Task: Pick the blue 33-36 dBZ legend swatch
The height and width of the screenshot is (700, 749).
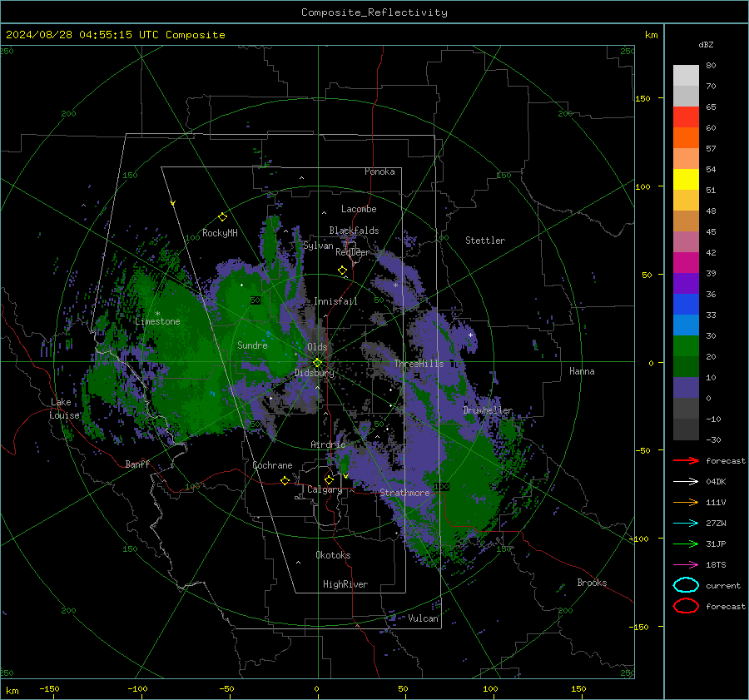Action: (686, 305)
